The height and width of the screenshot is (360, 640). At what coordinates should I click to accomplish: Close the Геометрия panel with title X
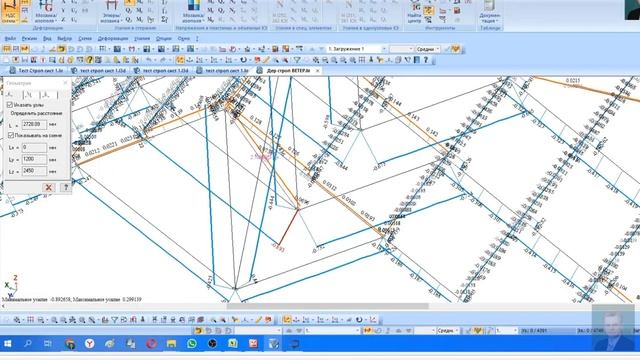coord(65,83)
